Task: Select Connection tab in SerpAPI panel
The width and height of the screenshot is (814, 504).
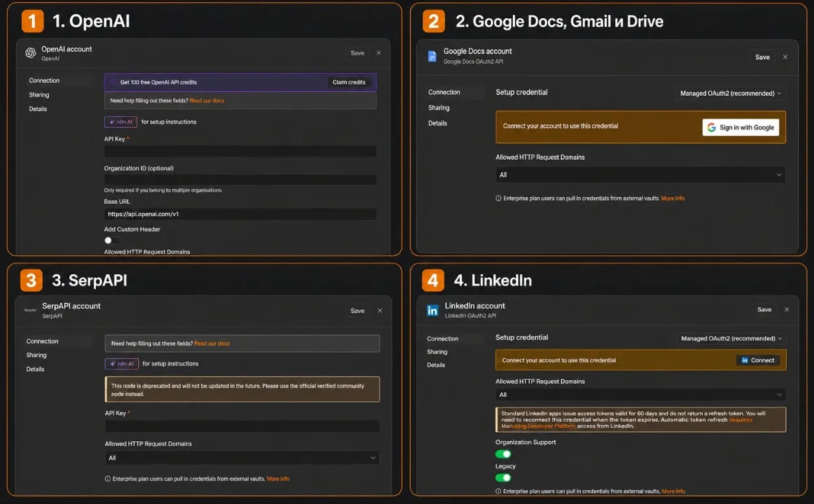Action: [x=42, y=342]
